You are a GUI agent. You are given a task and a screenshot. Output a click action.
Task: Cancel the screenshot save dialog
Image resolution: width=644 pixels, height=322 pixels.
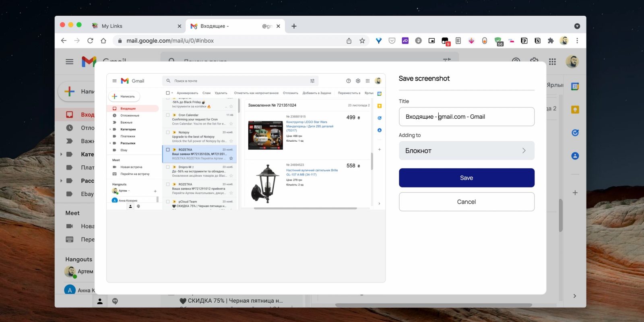466,202
